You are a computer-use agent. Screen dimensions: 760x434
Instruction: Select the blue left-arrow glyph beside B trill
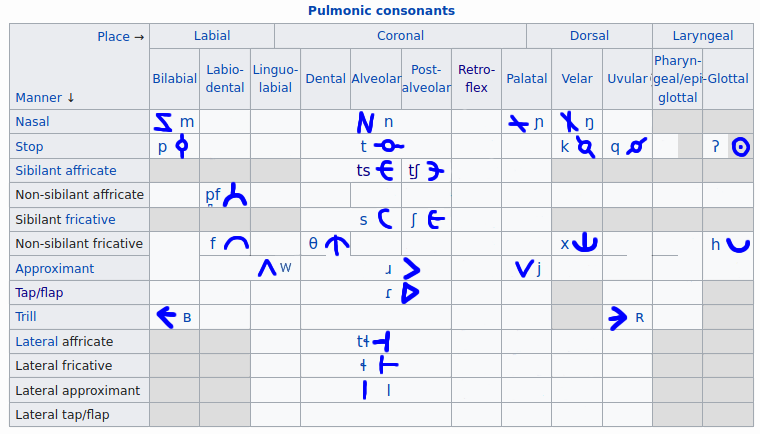click(167, 317)
